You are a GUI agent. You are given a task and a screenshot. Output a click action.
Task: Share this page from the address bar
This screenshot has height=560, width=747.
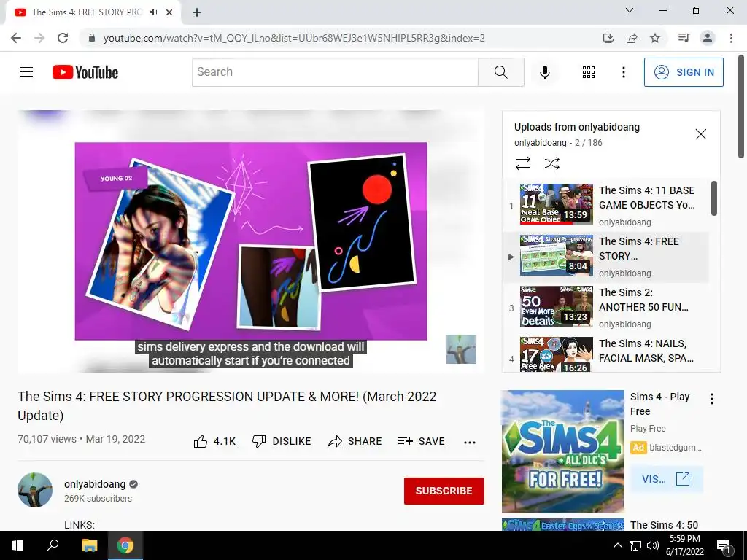[632, 38]
